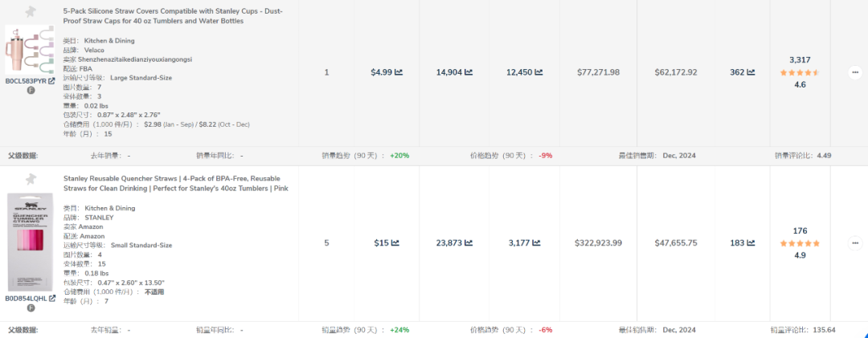This screenshot has height=338, width=868.
Task: Open ASIN link B0CL583PYR
Action: (26, 81)
